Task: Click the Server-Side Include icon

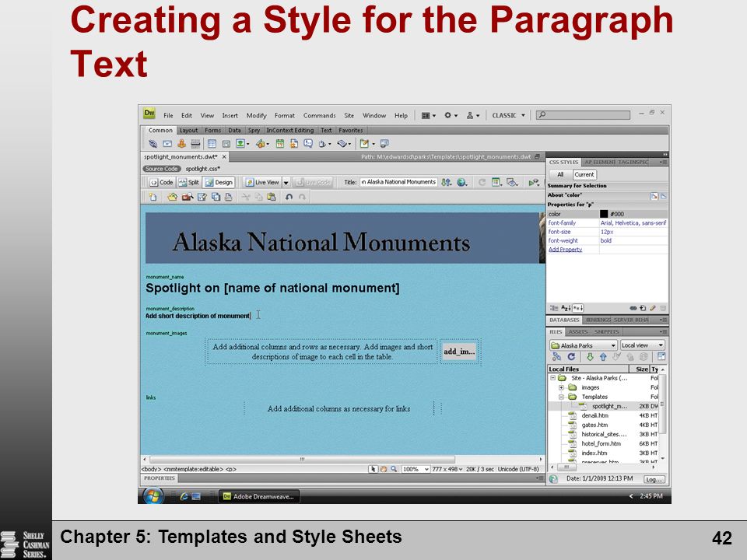Action: (x=294, y=143)
